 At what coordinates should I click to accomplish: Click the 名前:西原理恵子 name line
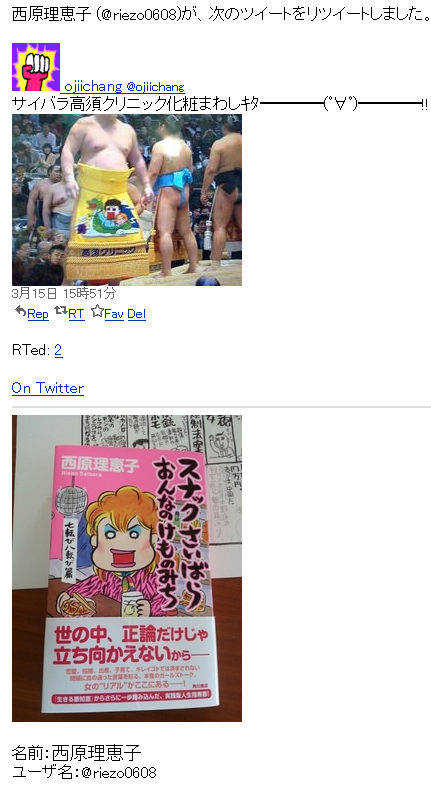coord(76,753)
